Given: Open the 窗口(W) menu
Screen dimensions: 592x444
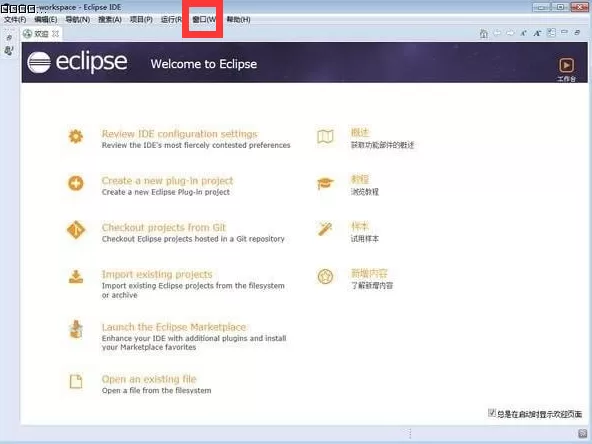Looking at the screenshot, I should (x=204, y=19).
